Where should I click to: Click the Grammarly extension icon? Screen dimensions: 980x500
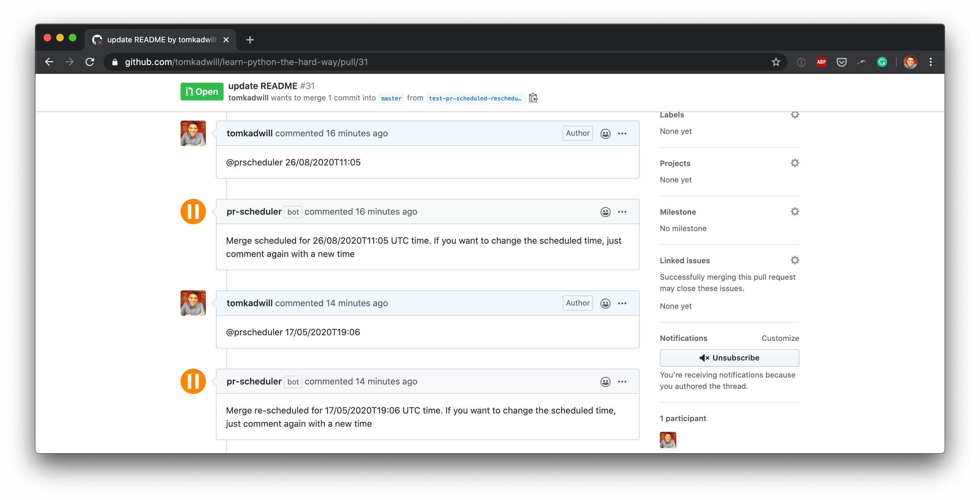point(881,62)
